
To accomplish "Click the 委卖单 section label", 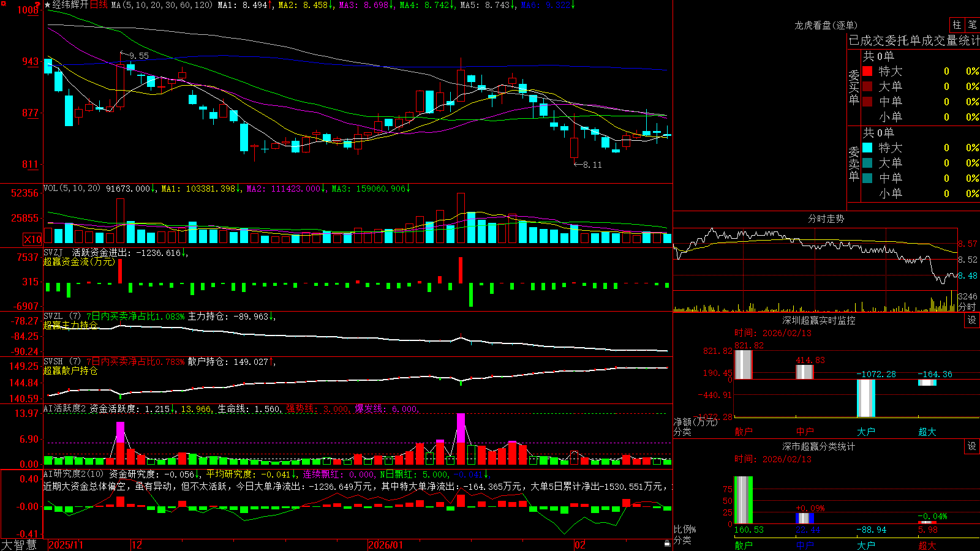I will [854, 164].
